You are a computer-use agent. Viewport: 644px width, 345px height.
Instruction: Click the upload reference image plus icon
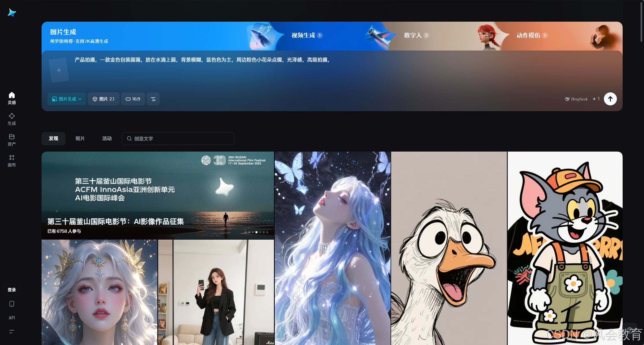59,70
